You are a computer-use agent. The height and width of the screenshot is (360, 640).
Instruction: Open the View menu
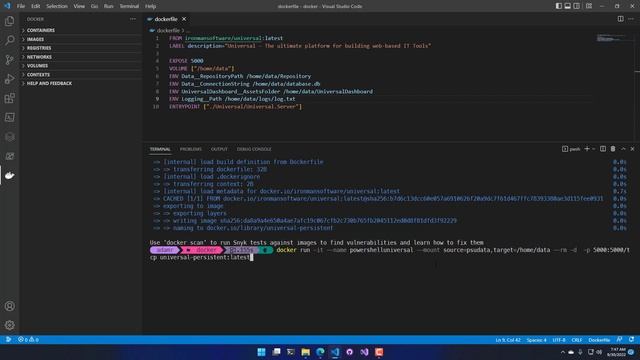79,6
